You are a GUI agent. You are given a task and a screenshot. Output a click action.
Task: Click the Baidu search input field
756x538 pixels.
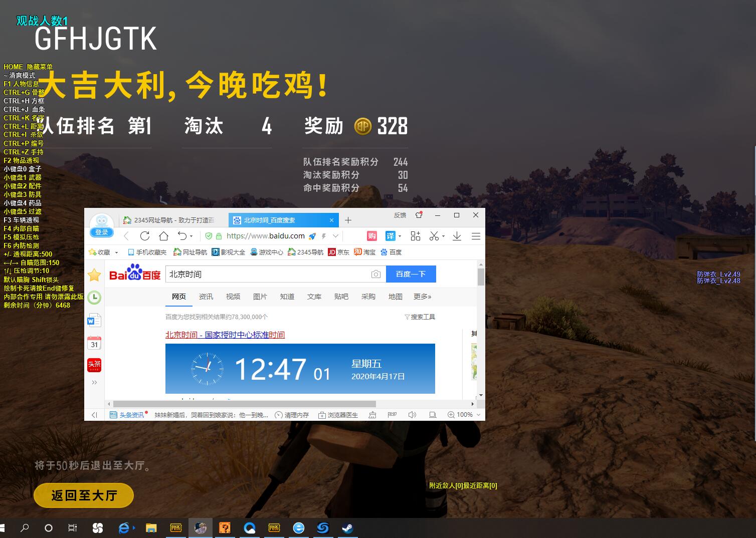(266, 274)
